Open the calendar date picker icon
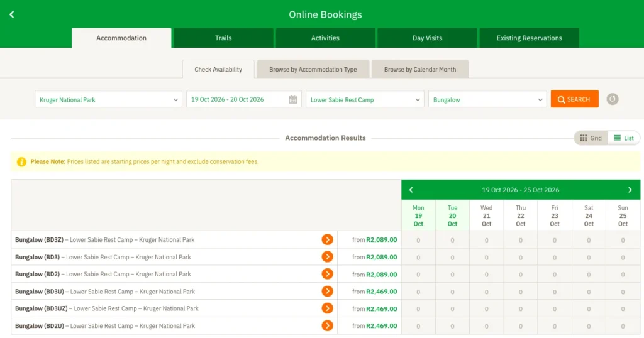 [x=292, y=100]
